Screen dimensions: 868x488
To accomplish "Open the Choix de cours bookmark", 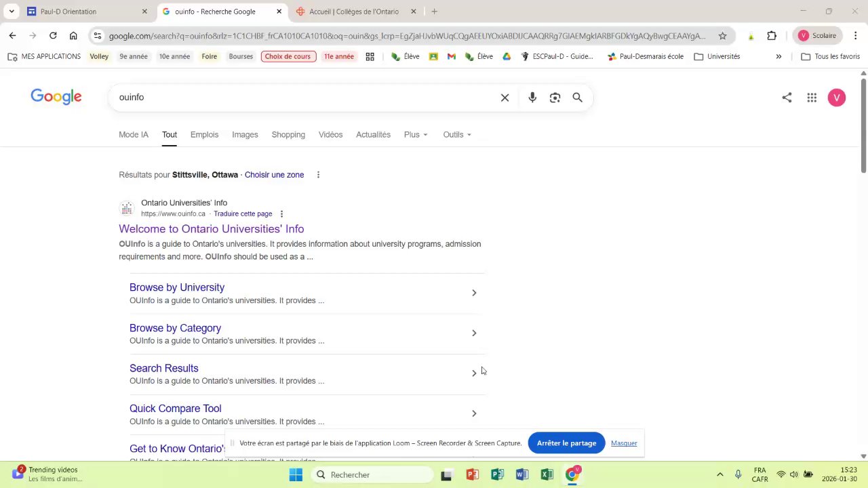I will (288, 56).
